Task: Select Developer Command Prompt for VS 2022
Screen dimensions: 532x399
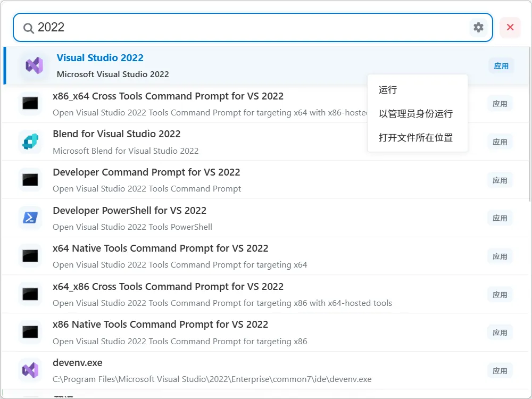Action: (146, 172)
